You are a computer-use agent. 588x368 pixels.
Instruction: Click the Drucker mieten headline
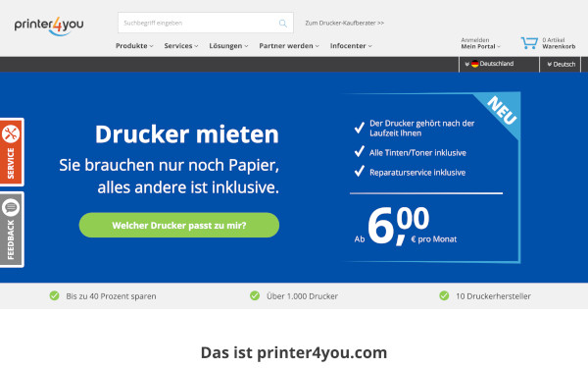[187, 134]
